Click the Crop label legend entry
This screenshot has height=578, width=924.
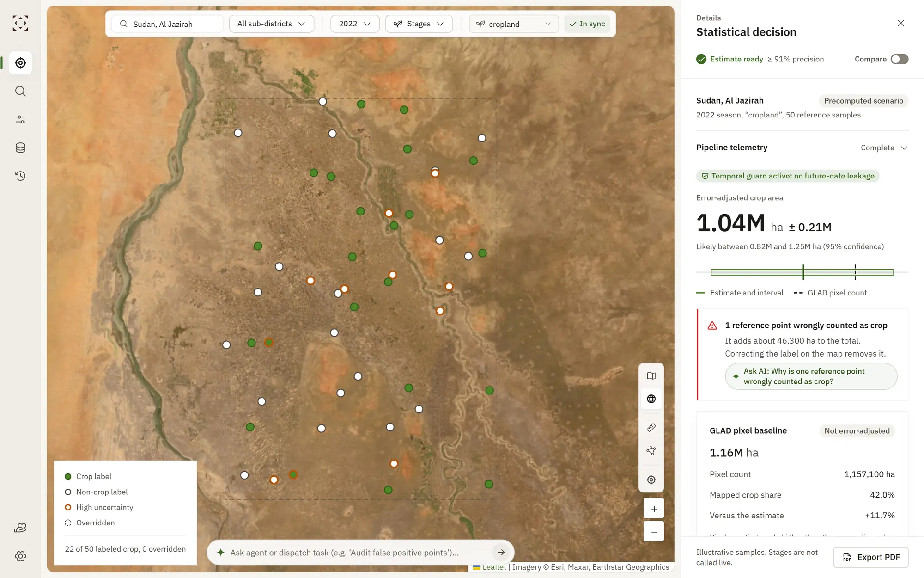click(88, 476)
